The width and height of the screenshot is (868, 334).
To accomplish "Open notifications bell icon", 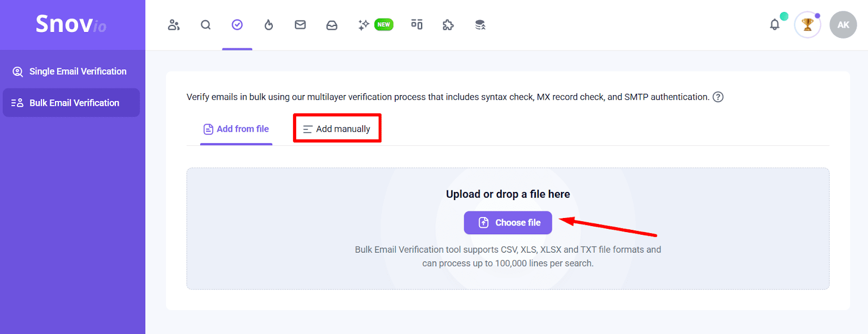I will pyautogui.click(x=775, y=24).
